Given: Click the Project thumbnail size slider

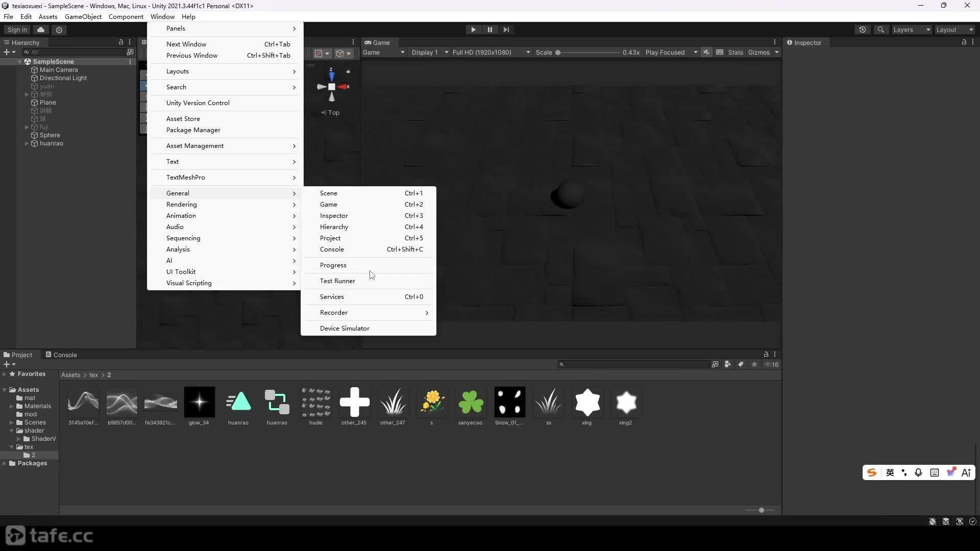Looking at the screenshot, I should tap(759, 510).
